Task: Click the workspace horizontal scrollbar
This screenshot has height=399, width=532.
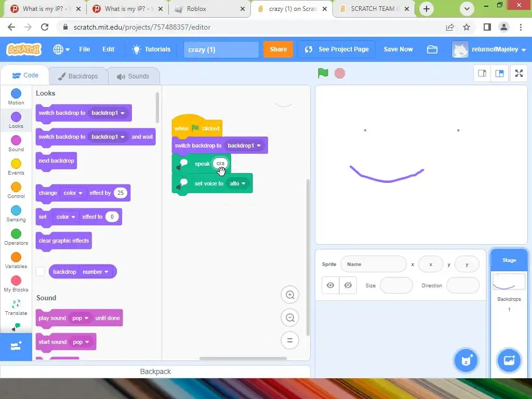Action: (x=243, y=358)
